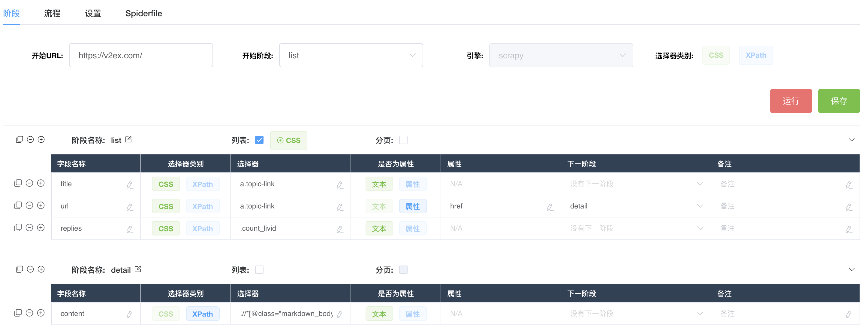Edit the list stage name
The width and height of the screenshot is (868, 334).
(x=128, y=140)
